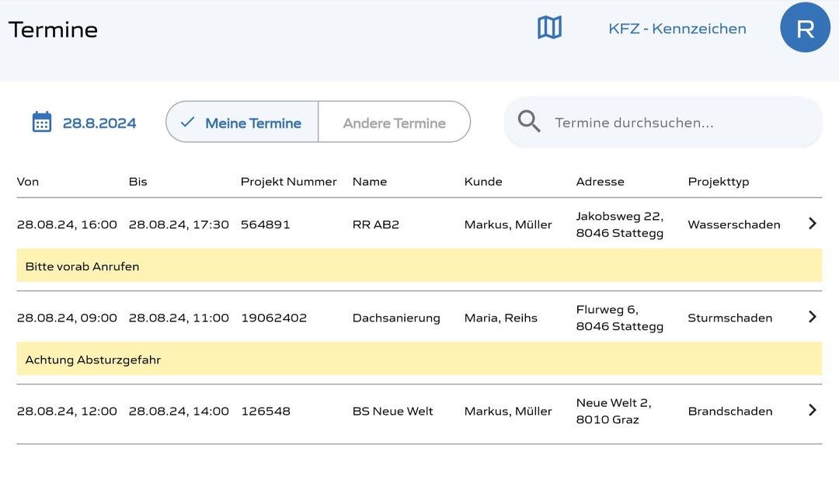Click customer Maria, Reihs
This screenshot has width=839, height=504.
coord(500,318)
